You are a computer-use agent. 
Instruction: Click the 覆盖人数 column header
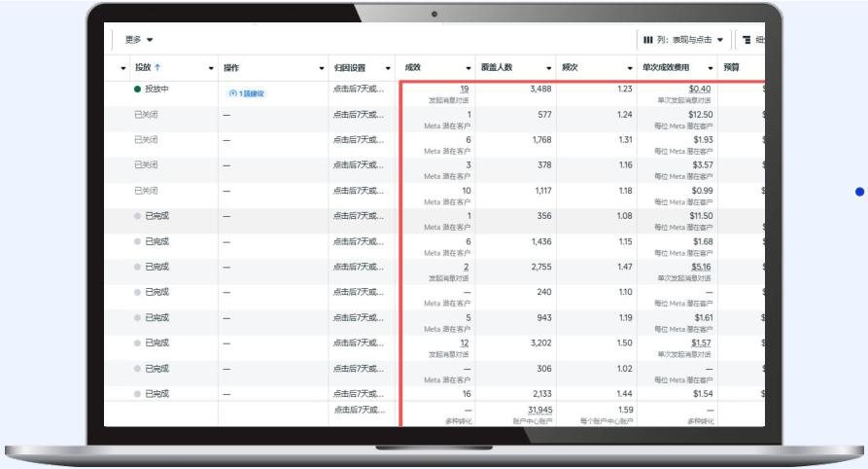497,67
